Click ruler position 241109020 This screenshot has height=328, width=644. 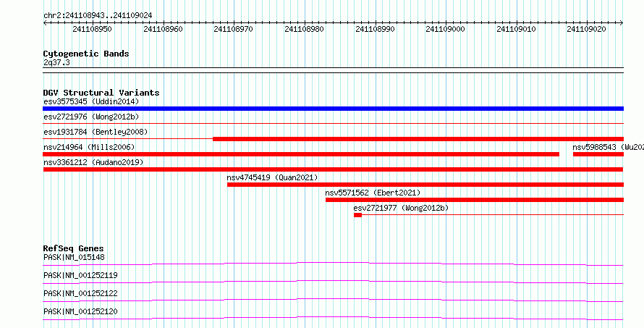(587, 29)
